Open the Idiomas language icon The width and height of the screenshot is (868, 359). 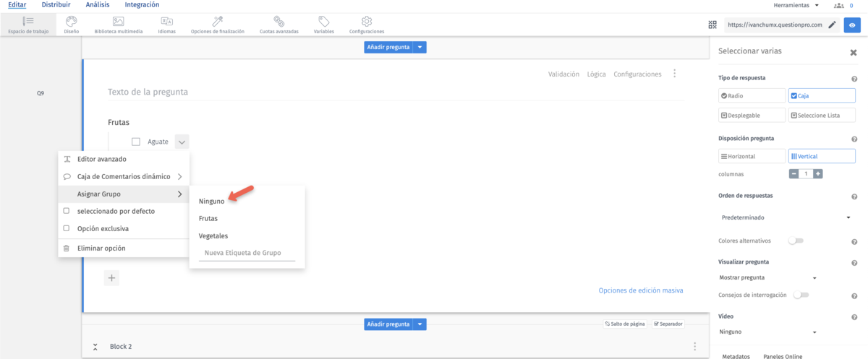tap(166, 21)
